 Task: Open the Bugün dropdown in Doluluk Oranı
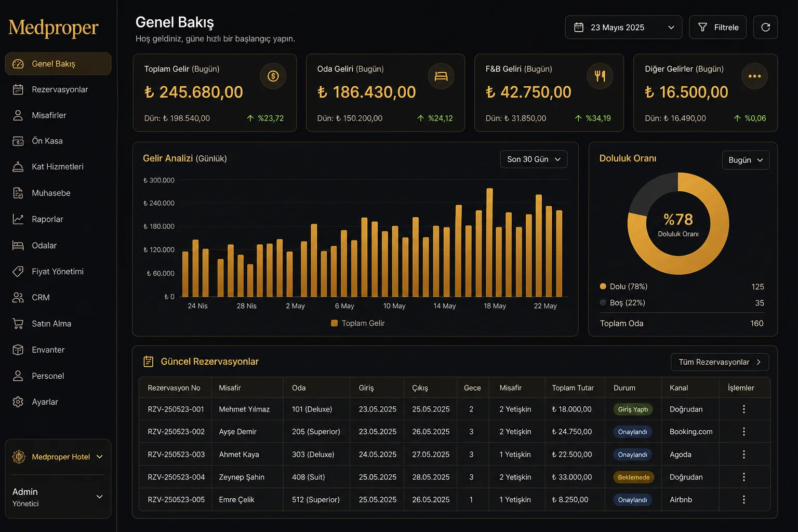tap(746, 160)
